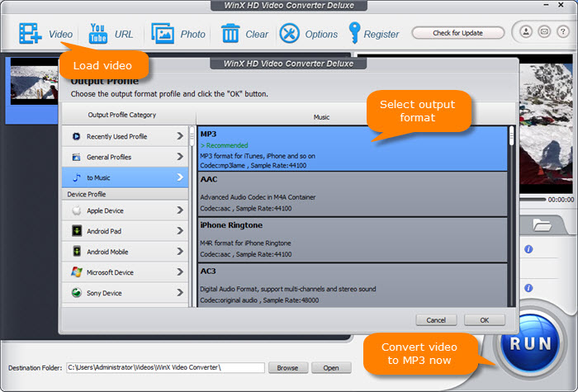Click the URL label in toolbar

click(124, 35)
